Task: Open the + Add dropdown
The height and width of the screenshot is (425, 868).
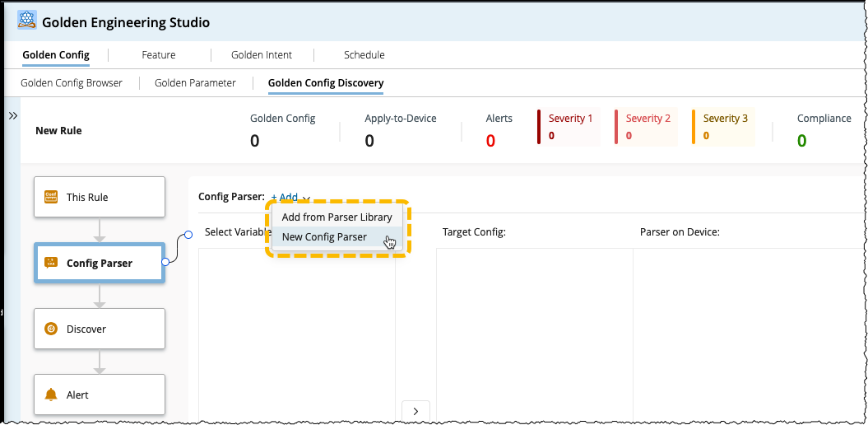Action: (290, 197)
